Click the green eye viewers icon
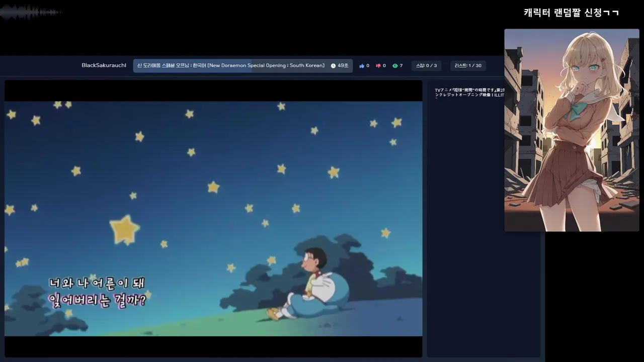The image size is (644, 362). point(395,66)
